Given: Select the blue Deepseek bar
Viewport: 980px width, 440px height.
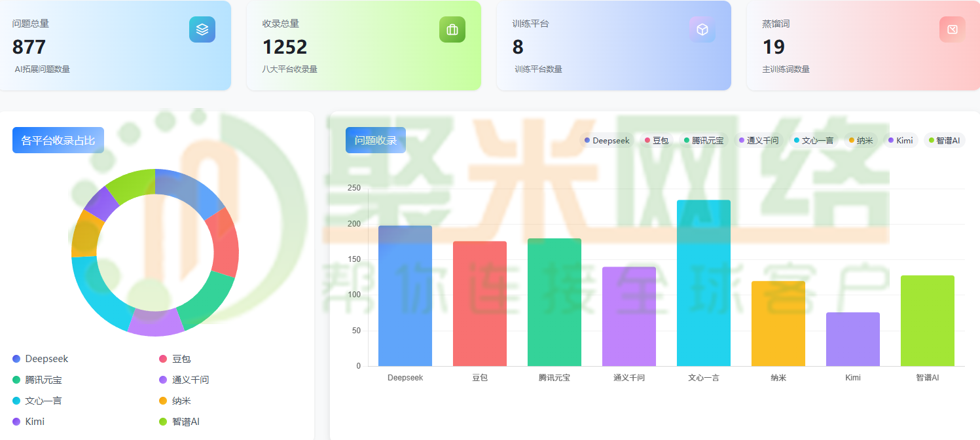Looking at the screenshot, I should [x=405, y=296].
